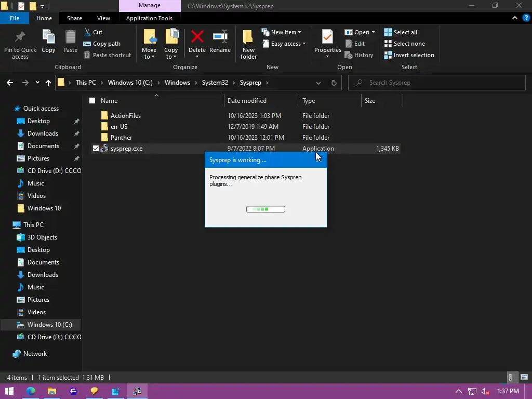
Task: Click the Sysprep progress bar
Action: (265, 209)
